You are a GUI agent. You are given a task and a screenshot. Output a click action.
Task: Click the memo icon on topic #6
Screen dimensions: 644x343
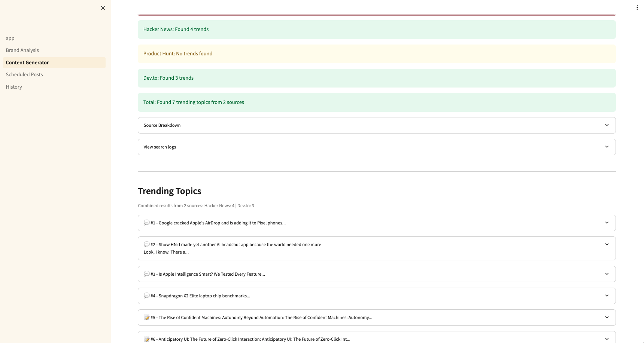point(147,339)
